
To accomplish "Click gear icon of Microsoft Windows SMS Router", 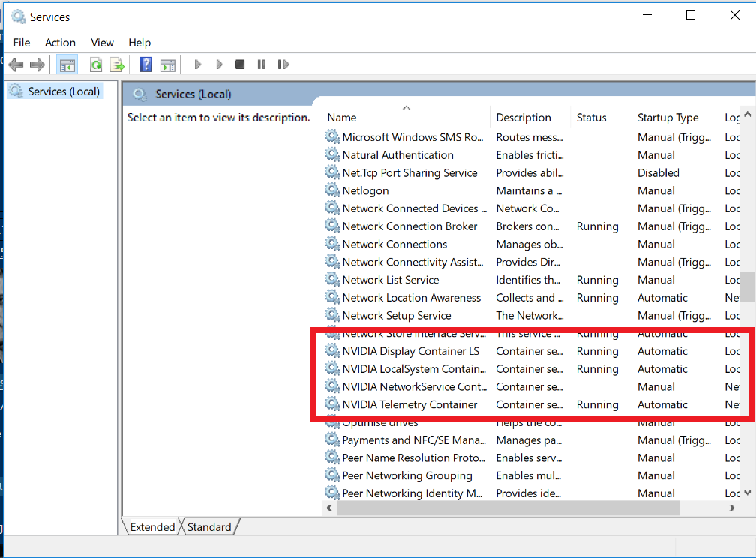I will (332, 136).
